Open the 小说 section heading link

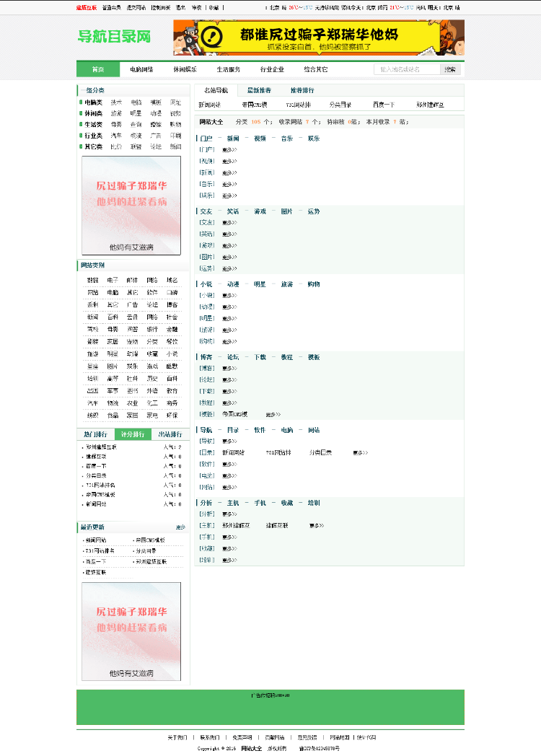[206, 284]
